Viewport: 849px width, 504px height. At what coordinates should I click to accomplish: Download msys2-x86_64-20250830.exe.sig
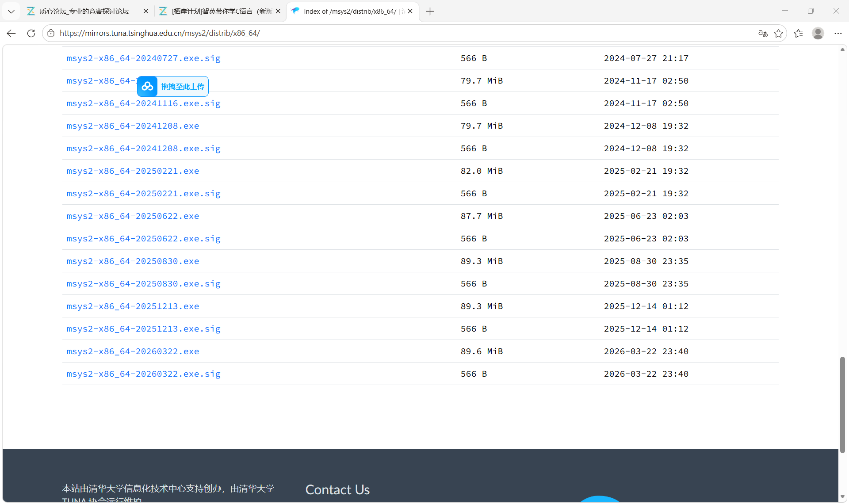point(144,284)
